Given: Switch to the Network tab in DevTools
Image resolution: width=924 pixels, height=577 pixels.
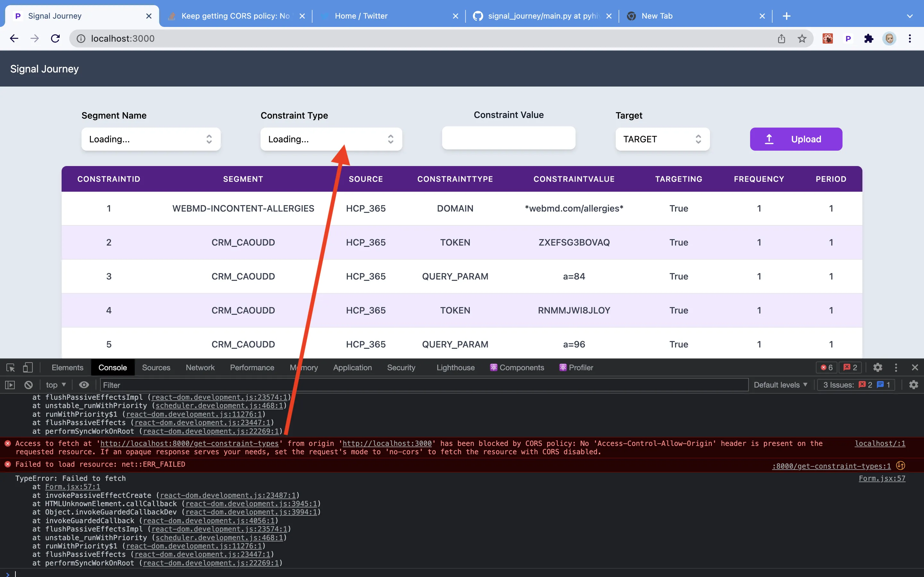Looking at the screenshot, I should [200, 367].
